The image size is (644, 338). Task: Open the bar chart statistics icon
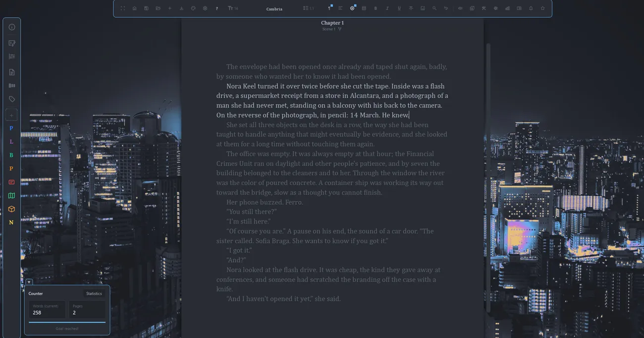click(507, 8)
